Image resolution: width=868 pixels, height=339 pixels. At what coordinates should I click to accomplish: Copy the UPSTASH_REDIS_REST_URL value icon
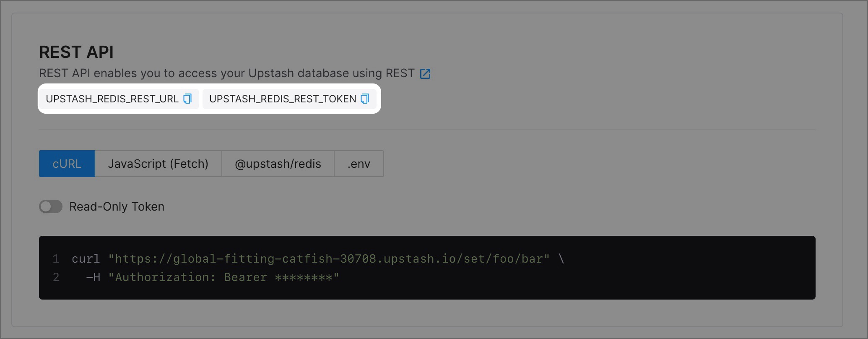tap(187, 99)
